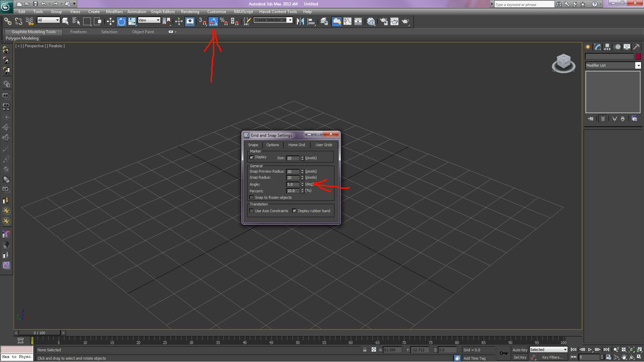The image size is (644, 362).
Task: Open Key Filters button
Action: point(552,357)
